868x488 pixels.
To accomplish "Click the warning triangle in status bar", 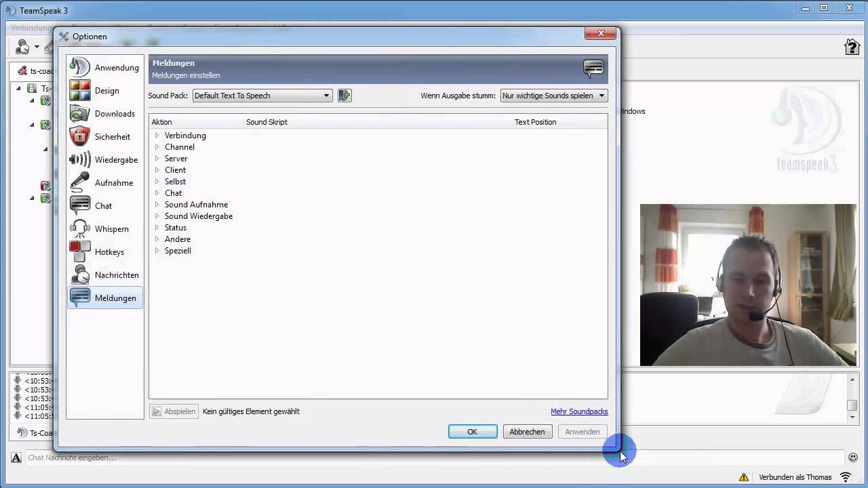I will [744, 477].
